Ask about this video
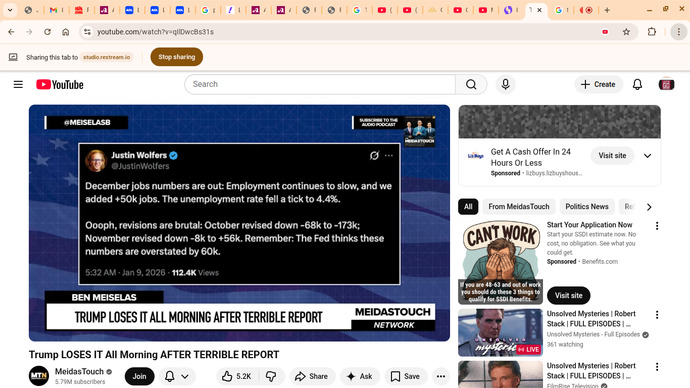The height and width of the screenshot is (388, 690). [360, 376]
